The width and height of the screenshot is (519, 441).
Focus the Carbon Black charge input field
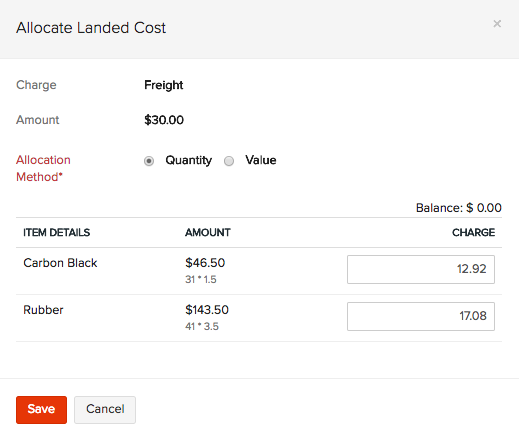(421, 269)
